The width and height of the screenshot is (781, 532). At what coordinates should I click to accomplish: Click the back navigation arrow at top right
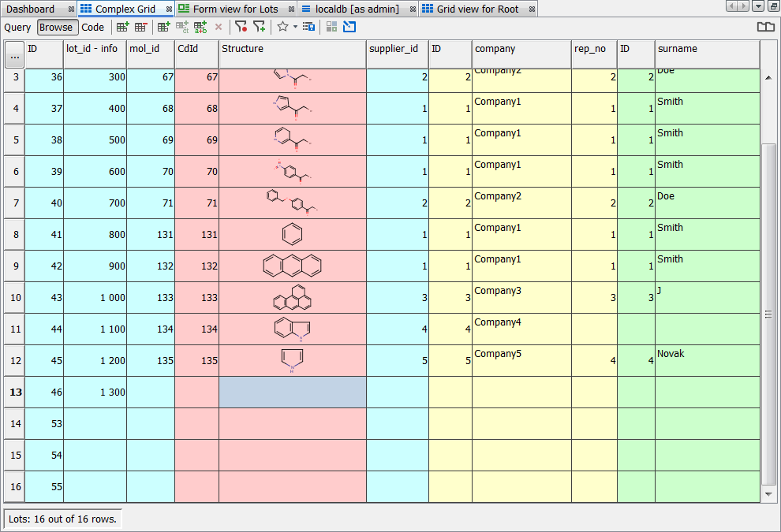tap(732, 6)
